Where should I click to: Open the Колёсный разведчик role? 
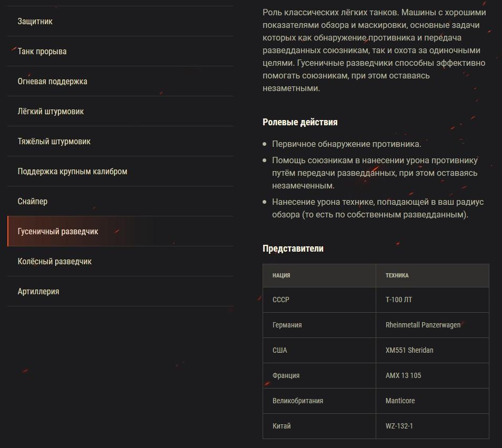click(55, 262)
